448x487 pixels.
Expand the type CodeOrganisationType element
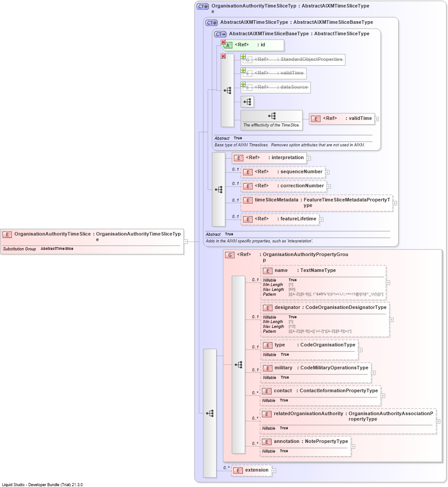pos(360,350)
